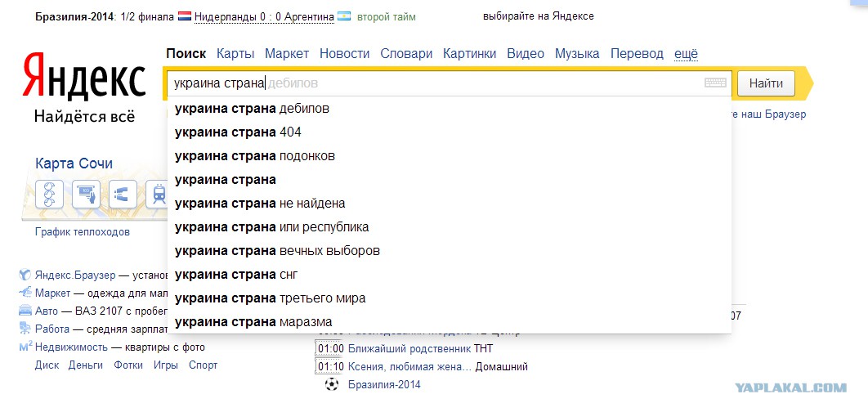Open the Карты tab

[x=236, y=54]
